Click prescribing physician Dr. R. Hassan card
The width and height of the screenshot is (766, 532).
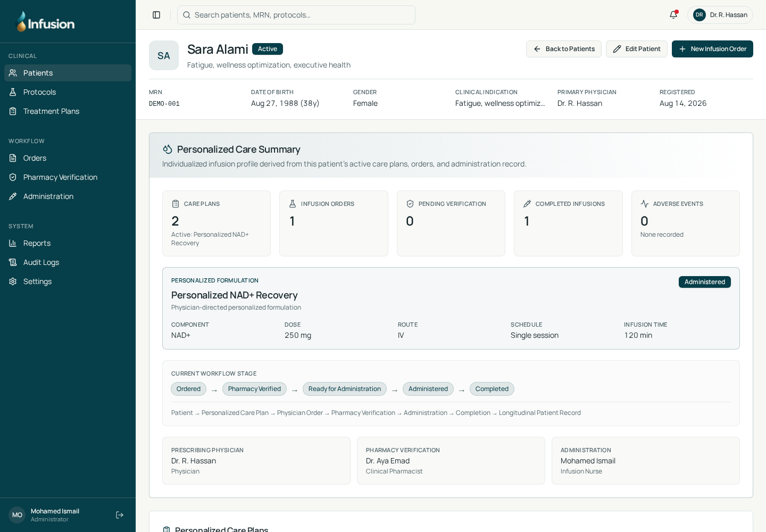pos(256,461)
